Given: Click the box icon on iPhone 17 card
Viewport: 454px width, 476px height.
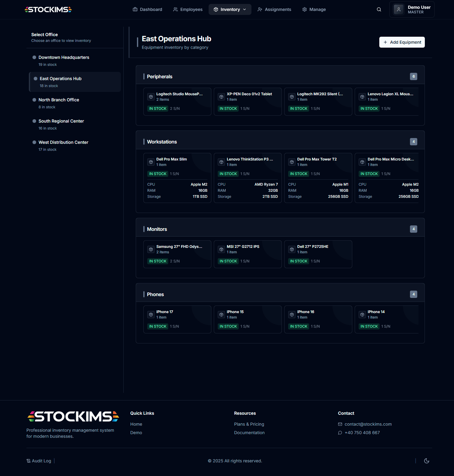Looking at the screenshot, I should [x=151, y=315].
